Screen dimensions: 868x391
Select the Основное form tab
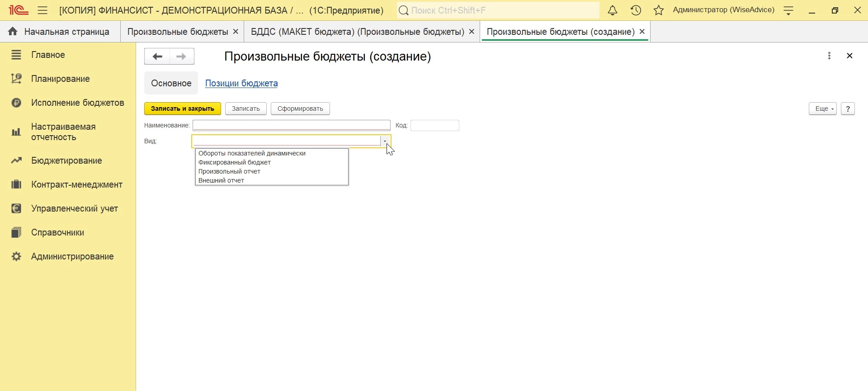pyautogui.click(x=171, y=83)
